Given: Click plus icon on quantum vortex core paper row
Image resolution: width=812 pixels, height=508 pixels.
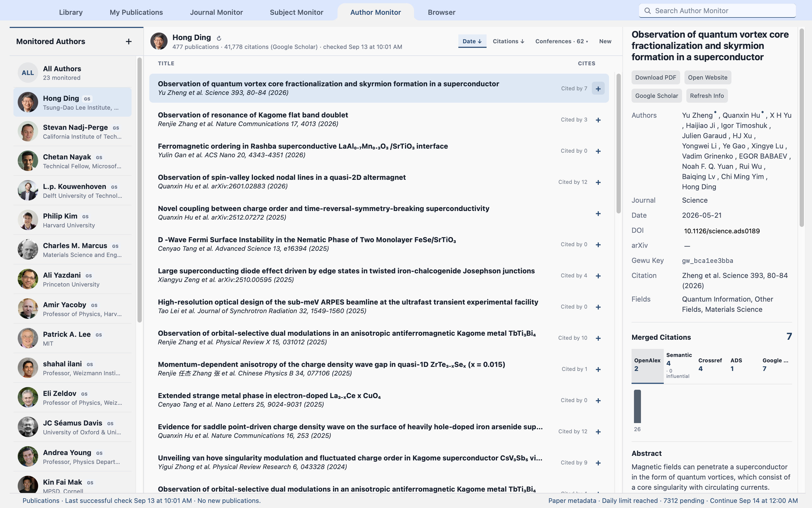Looking at the screenshot, I should (598, 89).
